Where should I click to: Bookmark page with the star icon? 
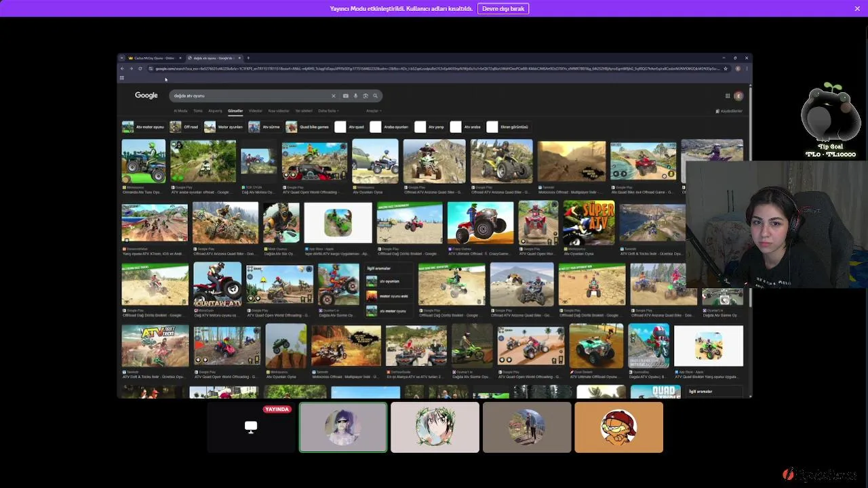click(x=726, y=68)
